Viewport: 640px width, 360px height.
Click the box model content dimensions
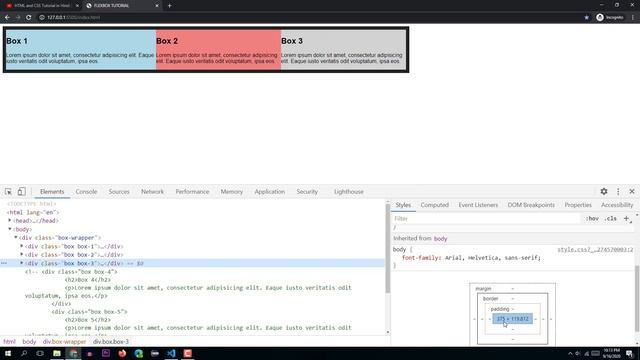pyautogui.click(x=513, y=319)
